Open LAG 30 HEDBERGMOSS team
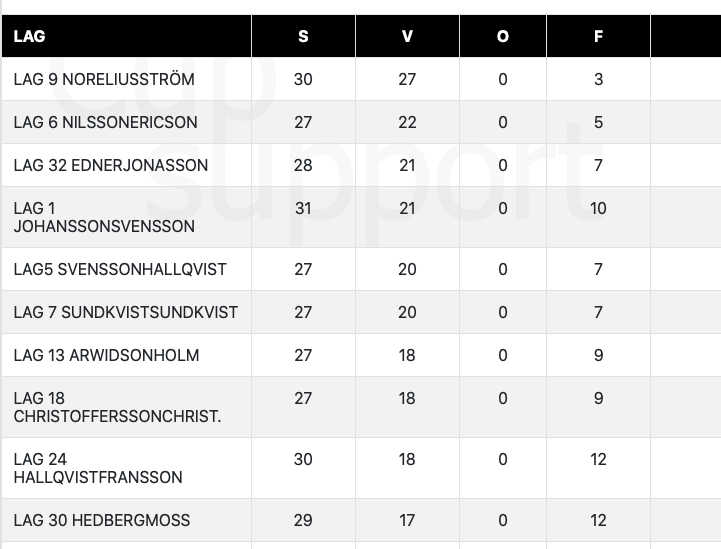Image resolution: width=721 pixels, height=549 pixels. pos(102,520)
